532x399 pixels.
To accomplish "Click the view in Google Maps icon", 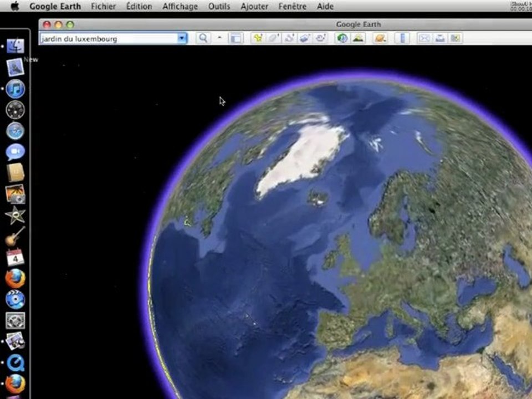I will click(456, 38).
